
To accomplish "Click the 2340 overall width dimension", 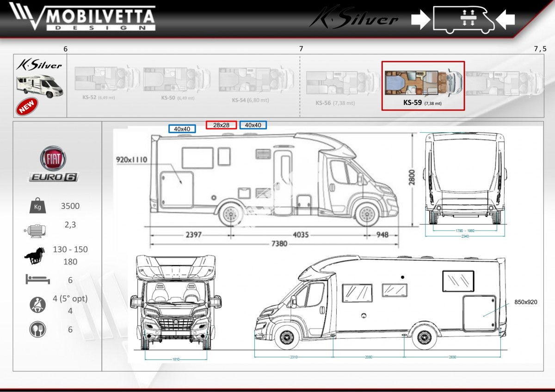I will 465,236.
